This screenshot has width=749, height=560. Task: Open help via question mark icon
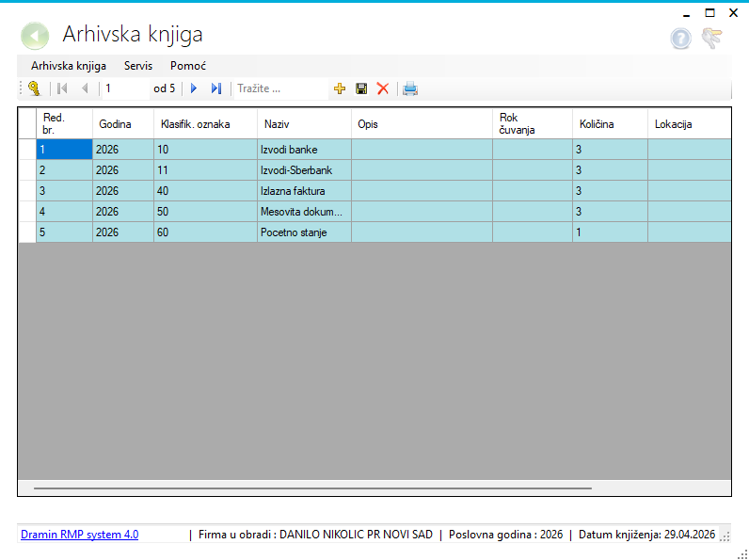(x=680, y=39)
